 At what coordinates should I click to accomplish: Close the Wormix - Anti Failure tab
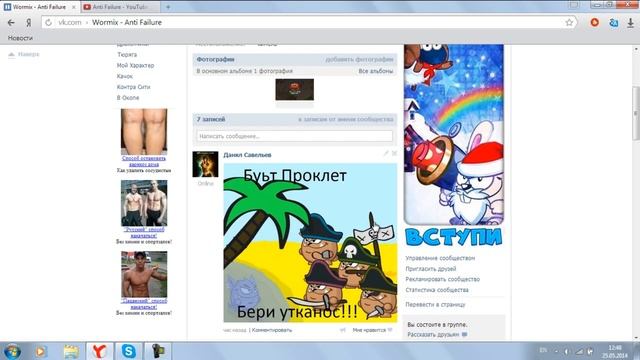pos(73,7)
